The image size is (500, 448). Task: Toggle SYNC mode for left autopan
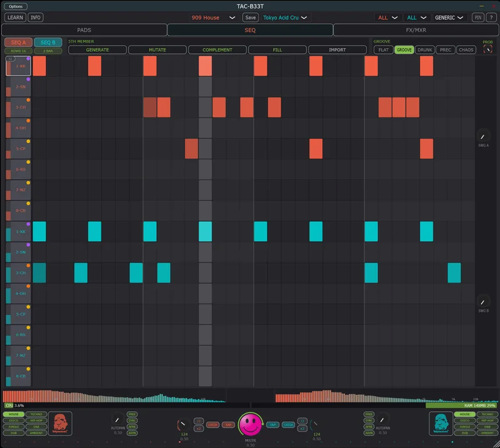click(x=132, y=420)
